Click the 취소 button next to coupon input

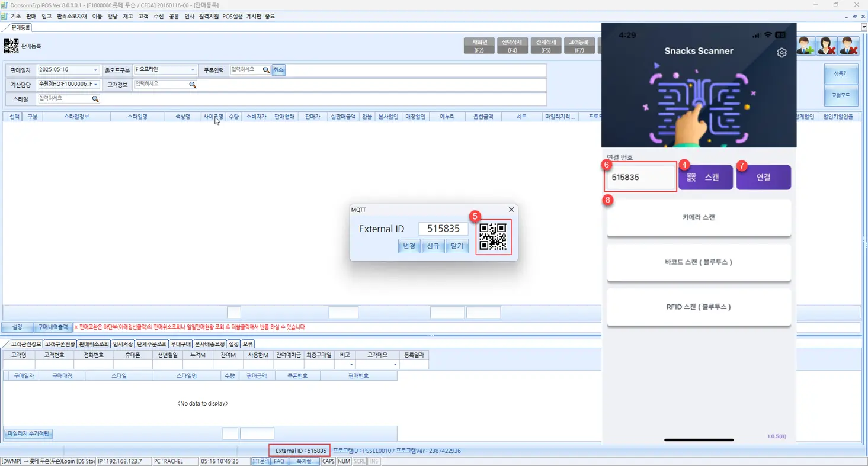tap(278, 70)
